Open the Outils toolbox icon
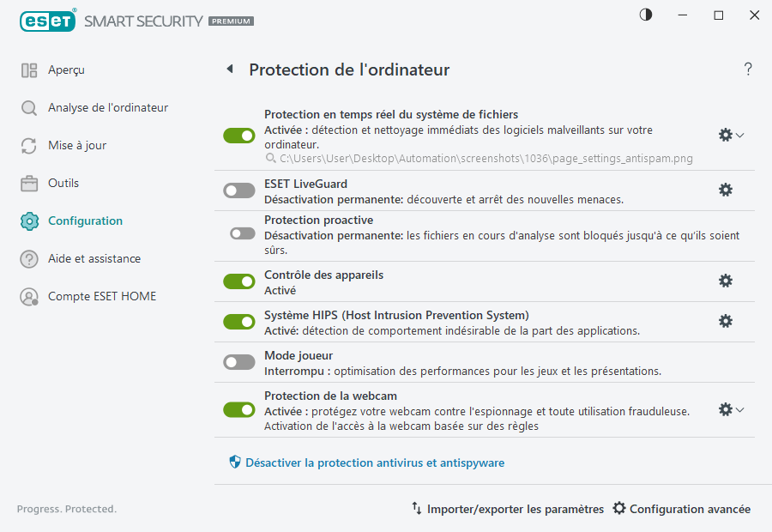 29,183
